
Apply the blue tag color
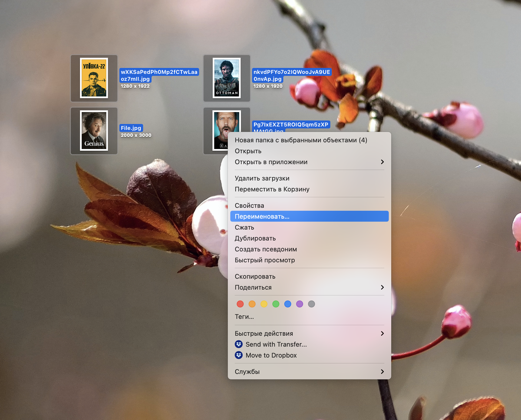coord(287,304)
